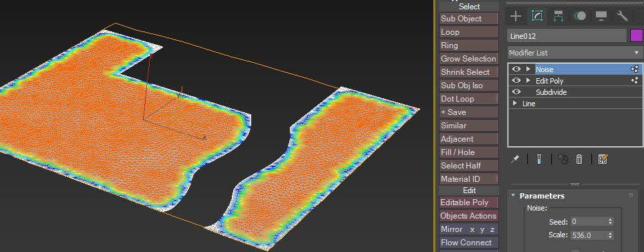Click the Shrink Select button
Screen dimensions: 644x252
click(x=469, y=72)
